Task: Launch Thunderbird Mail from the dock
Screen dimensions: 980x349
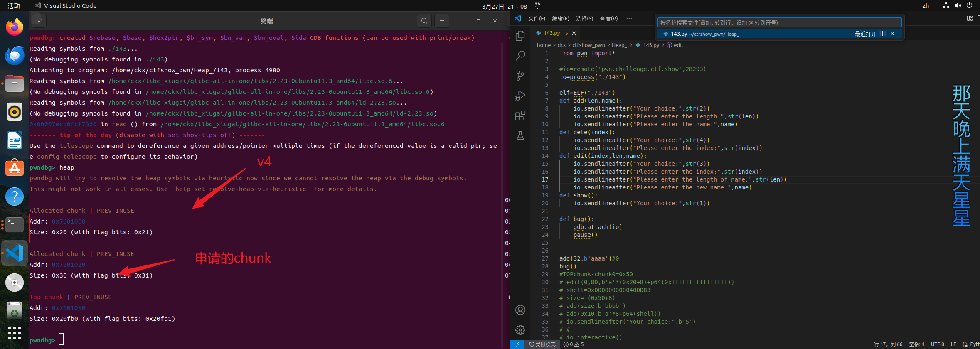Action: pyautogui.click(x=15, y=55)
